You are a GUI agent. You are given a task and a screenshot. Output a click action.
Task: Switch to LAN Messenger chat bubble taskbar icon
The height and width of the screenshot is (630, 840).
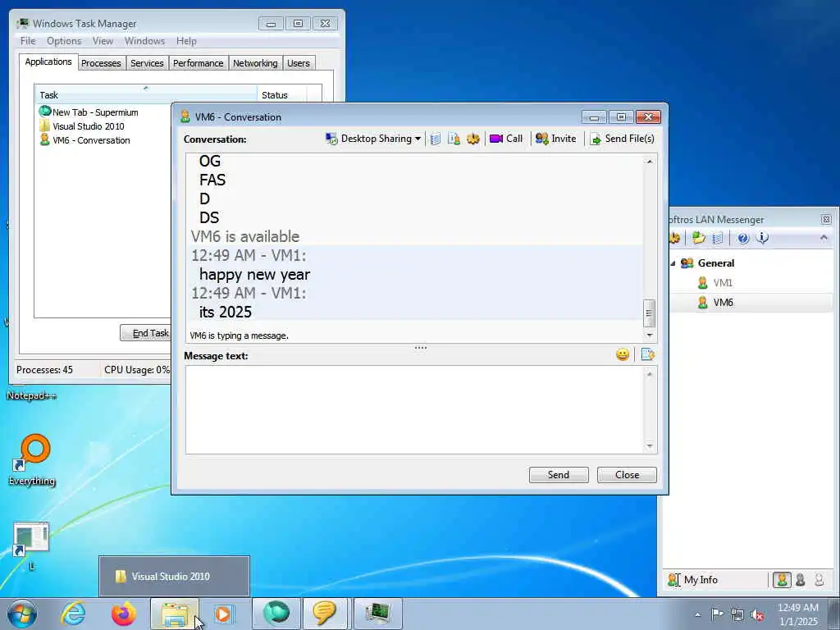tap(325, 614)
